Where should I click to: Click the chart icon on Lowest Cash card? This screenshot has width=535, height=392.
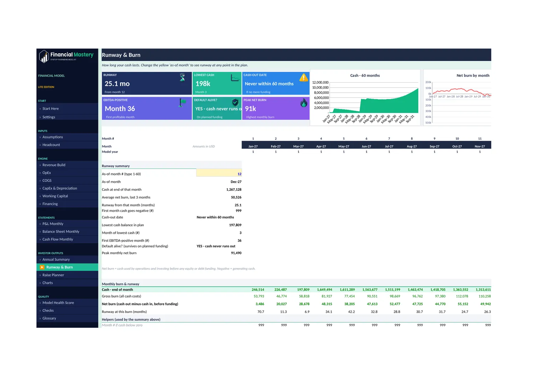pos(235,77)
